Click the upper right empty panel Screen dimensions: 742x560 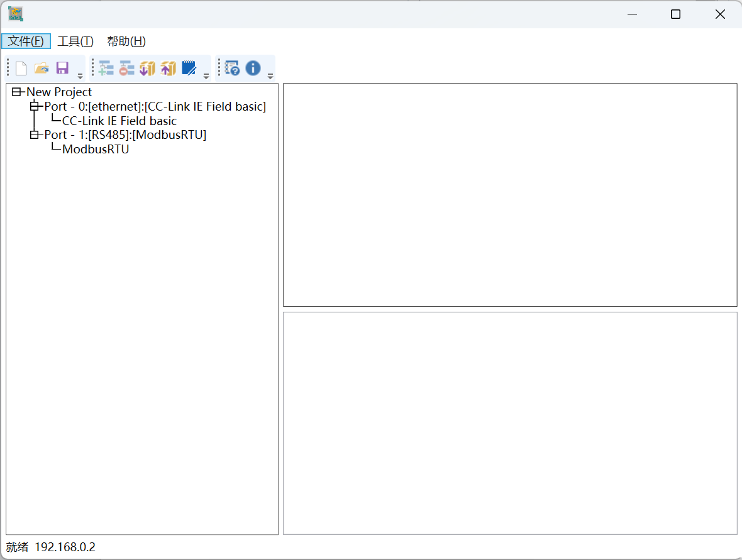510,195
